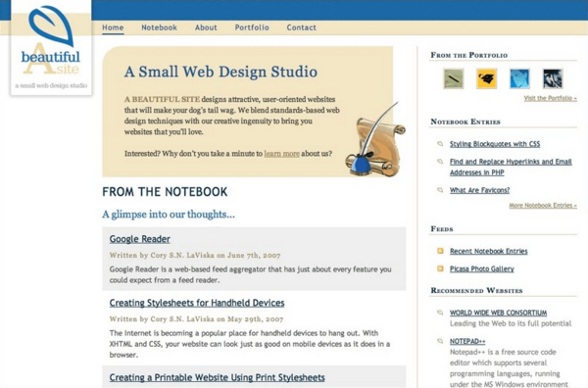
Task: Follow the 'learn more' link
Action: (x=281, y=153)
